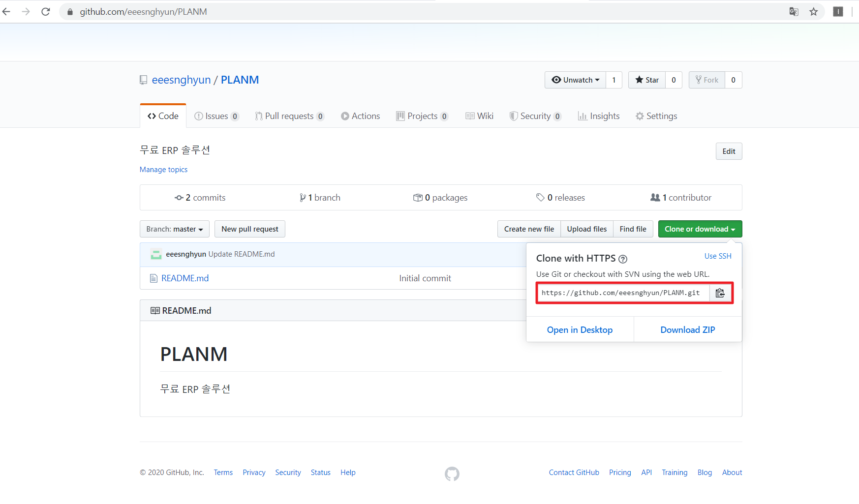Screen dimensions: 859x504
Task: View the 2 commits history
Action: [200, 198]
